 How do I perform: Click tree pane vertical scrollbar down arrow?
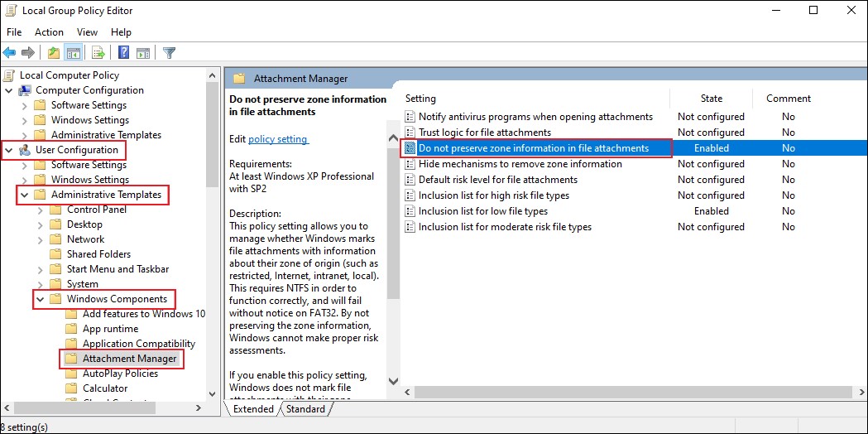(x=213, y=394)
